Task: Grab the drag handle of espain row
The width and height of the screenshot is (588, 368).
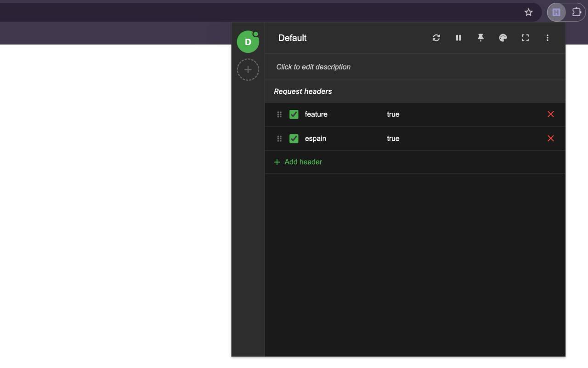Action: click(x=279, y=138)
